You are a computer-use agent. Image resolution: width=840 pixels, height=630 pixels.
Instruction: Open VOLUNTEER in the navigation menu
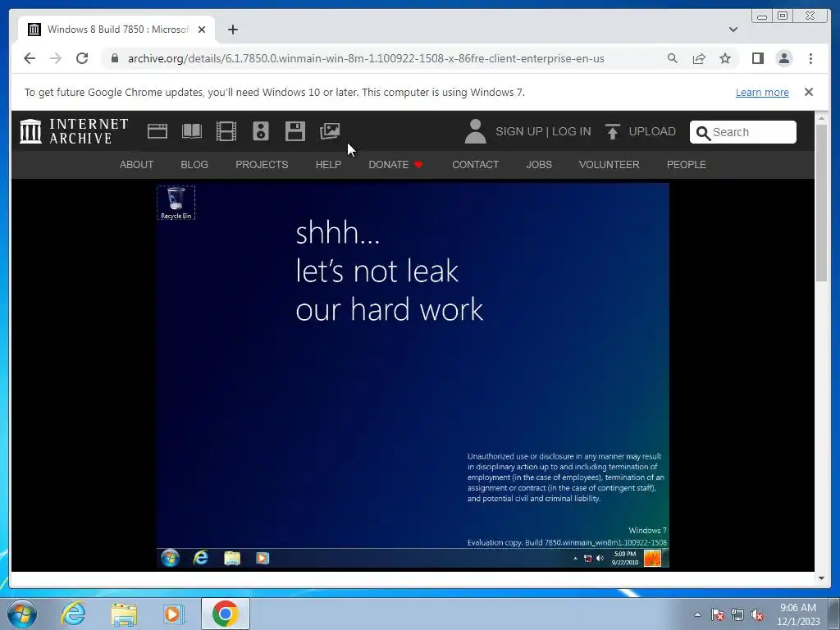tap(609, 164)
